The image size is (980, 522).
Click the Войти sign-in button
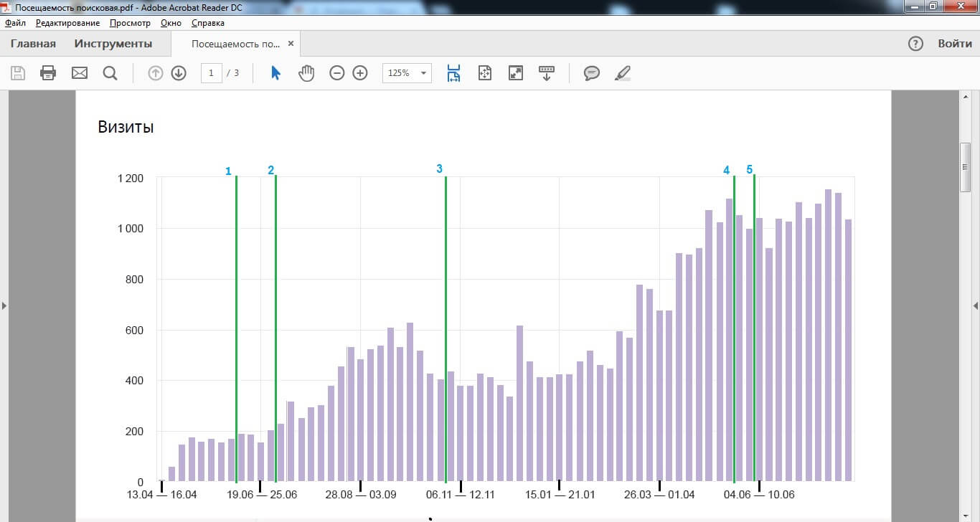tap(954, 44)
